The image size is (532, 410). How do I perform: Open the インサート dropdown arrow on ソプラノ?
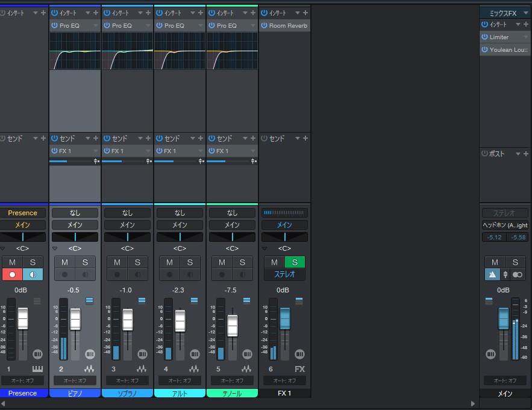[x=140, y=13]
